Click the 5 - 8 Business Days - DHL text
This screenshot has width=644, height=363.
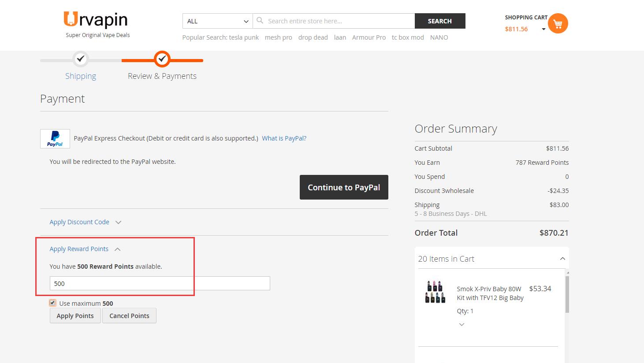450,214
